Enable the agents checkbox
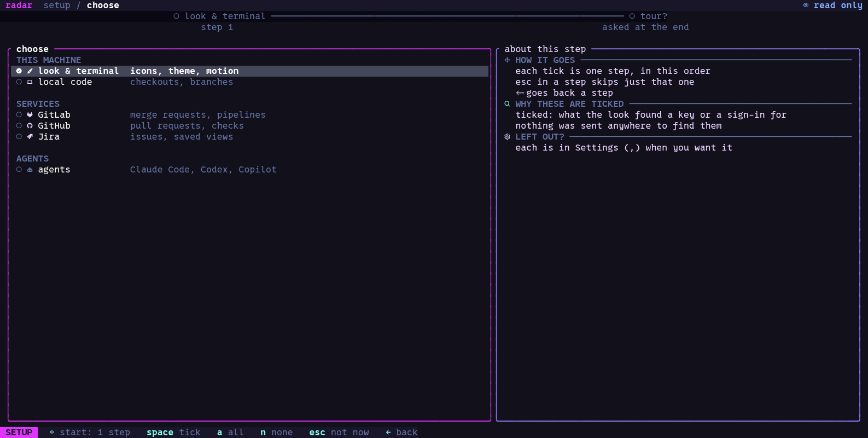This screenshot has height=438, width=868. click(x=19, y=170)
